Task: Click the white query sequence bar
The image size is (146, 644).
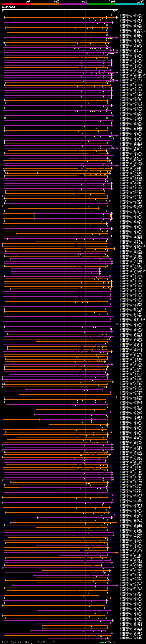Action: [x=60, y=9]
